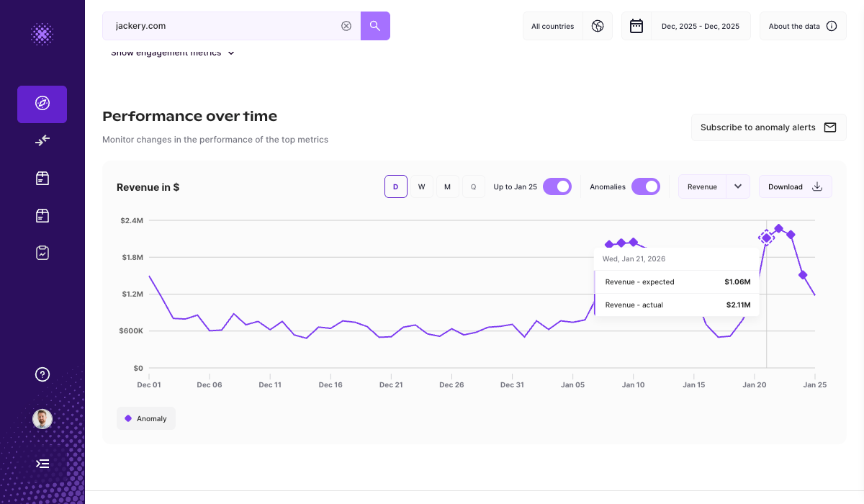Select the compass overview icon in sidebar
864x504 pixels.
click(x=42, y=104)
